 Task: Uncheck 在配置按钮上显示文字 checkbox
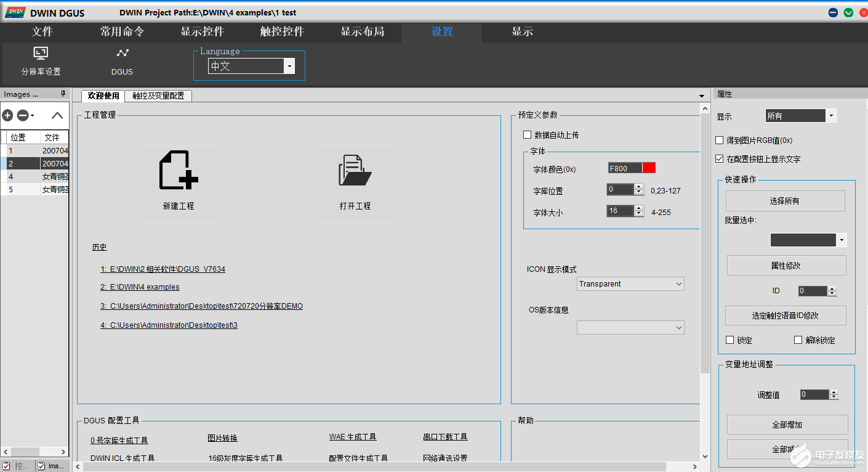[720, 159]
